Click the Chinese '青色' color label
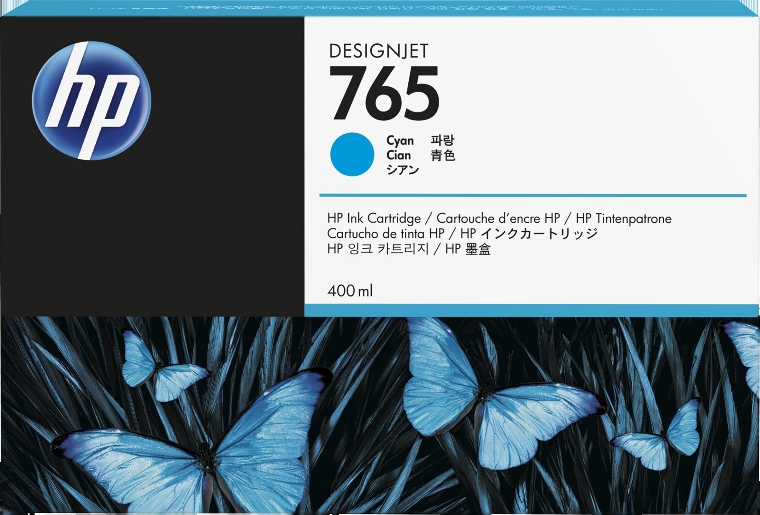Screen dimensions: 760x515 tap(442, 156)
